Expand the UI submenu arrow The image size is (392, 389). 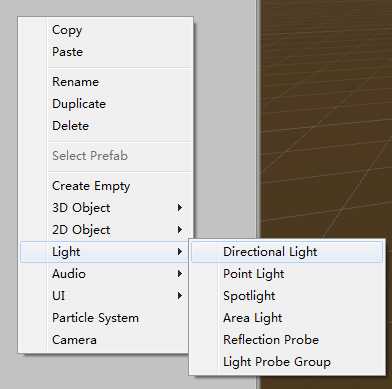(180, 296)
